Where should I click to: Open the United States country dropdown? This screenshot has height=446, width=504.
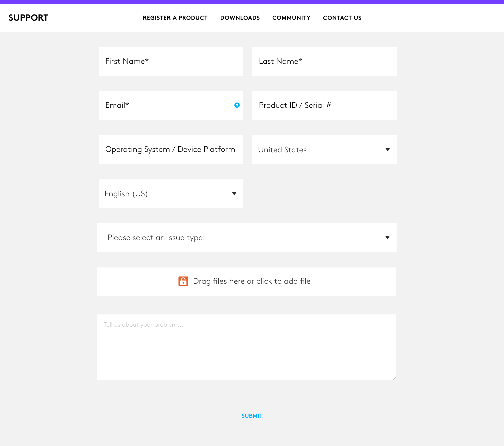[324, 149]
